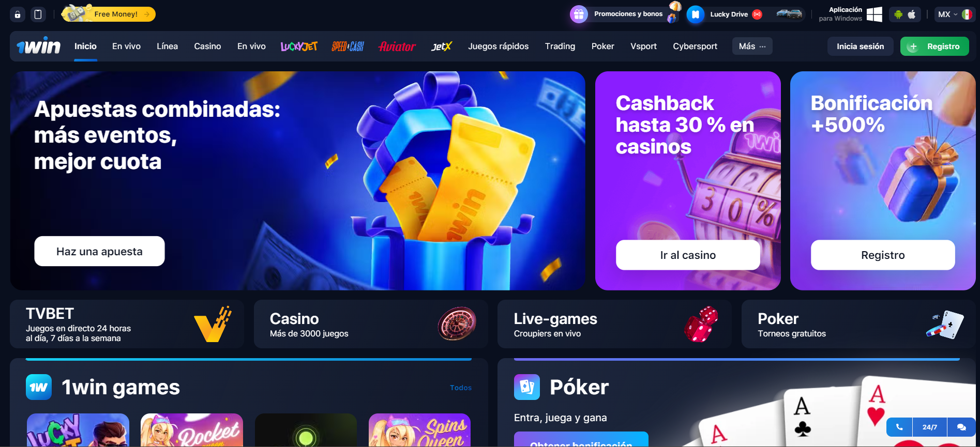Select the Android app icon
Screen dimensions: 980x447
click(898, 14)
